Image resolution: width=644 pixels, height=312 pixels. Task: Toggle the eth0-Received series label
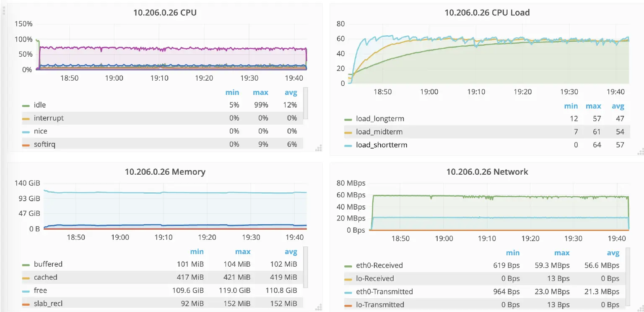point(379,265)
